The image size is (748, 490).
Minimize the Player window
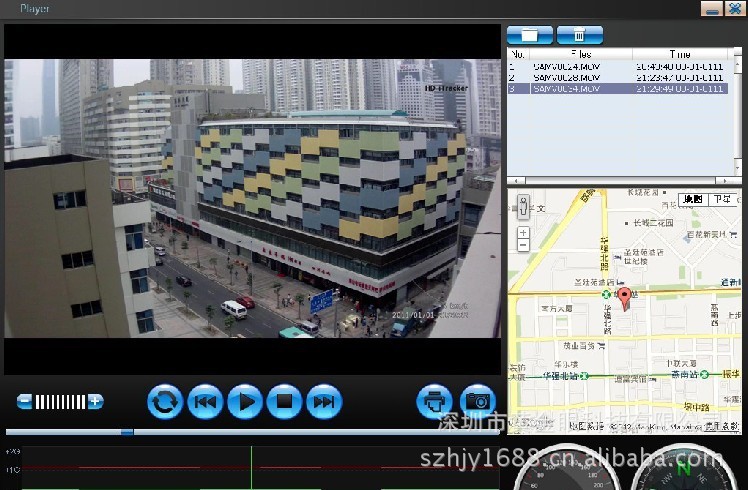(711, 9)
